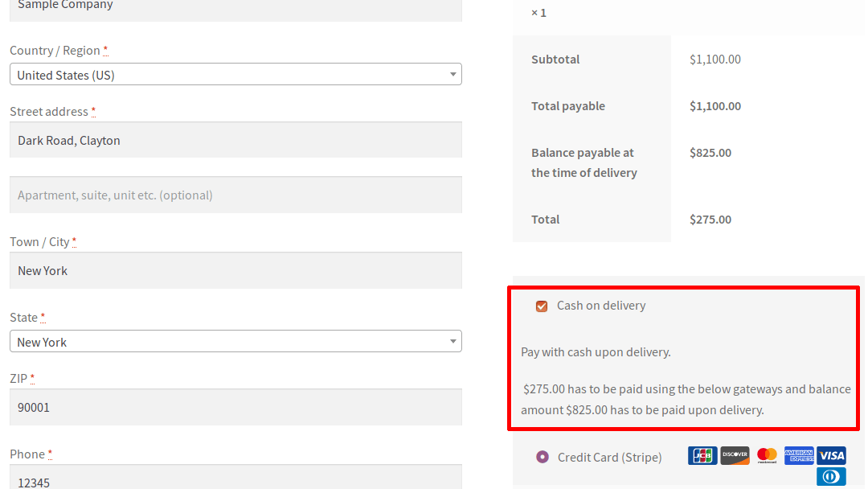
Task: Click the Cash on delivery label
Action: [601, 306]
